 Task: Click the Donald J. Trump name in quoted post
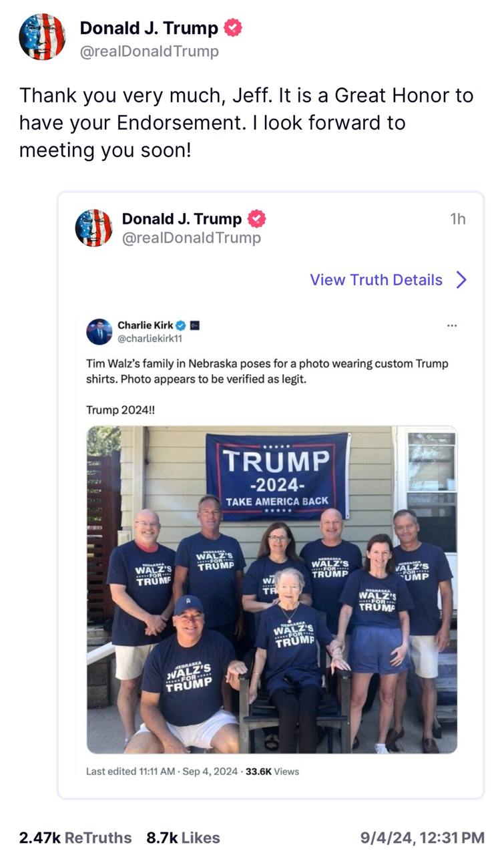[182, 218]
